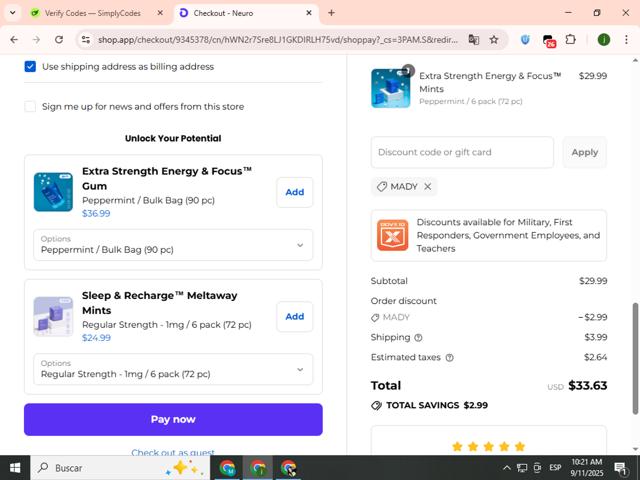Click the address bar URL
640x480 pixels.
278,40
